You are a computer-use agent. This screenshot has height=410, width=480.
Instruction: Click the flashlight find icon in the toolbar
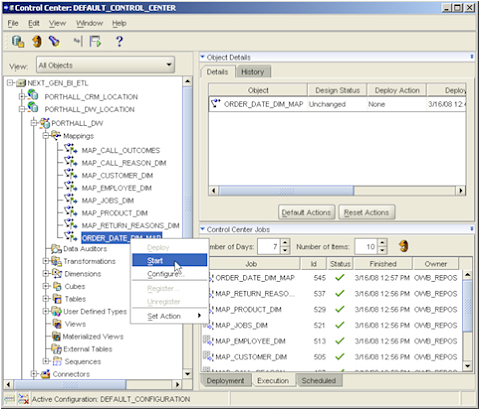point(54,41)
